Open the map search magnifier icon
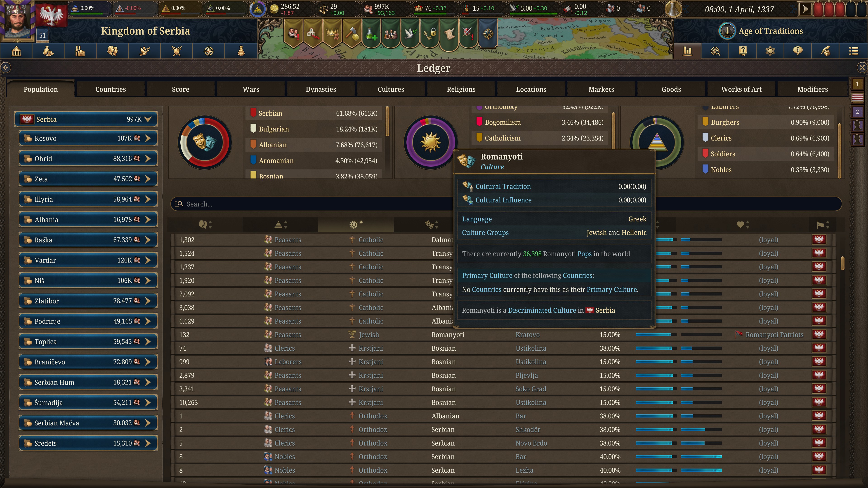Screen dimensions: 868x488 (x=715, y=51)
